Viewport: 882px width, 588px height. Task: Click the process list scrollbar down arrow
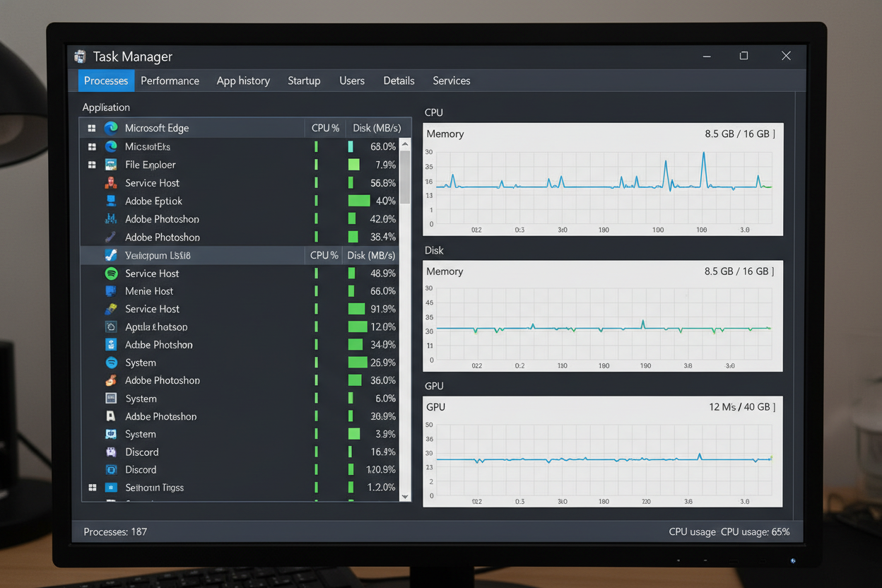(405, 496)
